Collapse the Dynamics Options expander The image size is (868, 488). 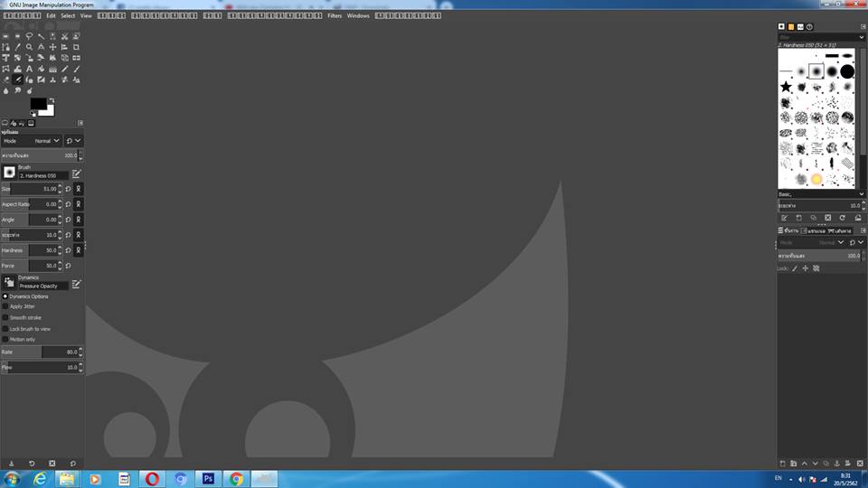[5, 296]
